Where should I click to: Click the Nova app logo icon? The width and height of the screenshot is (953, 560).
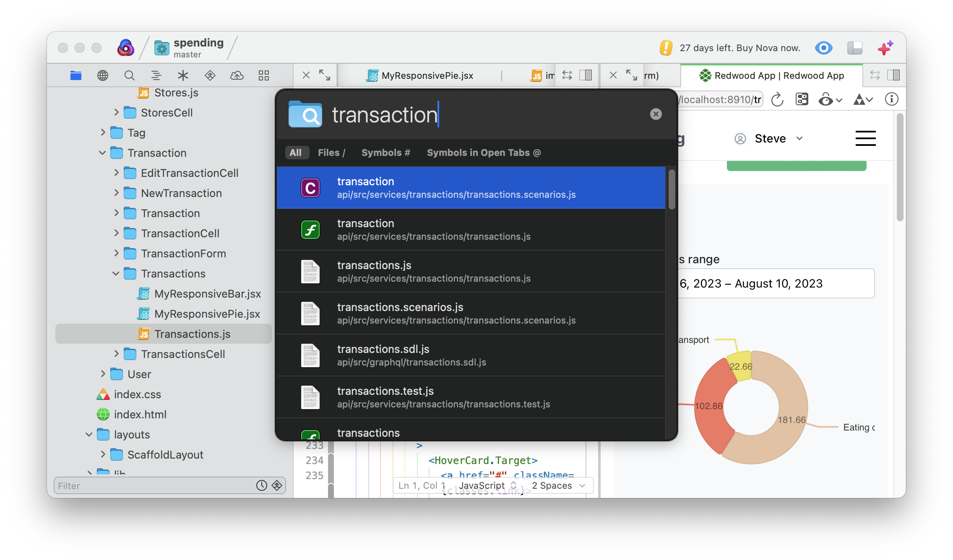[126, 48]
